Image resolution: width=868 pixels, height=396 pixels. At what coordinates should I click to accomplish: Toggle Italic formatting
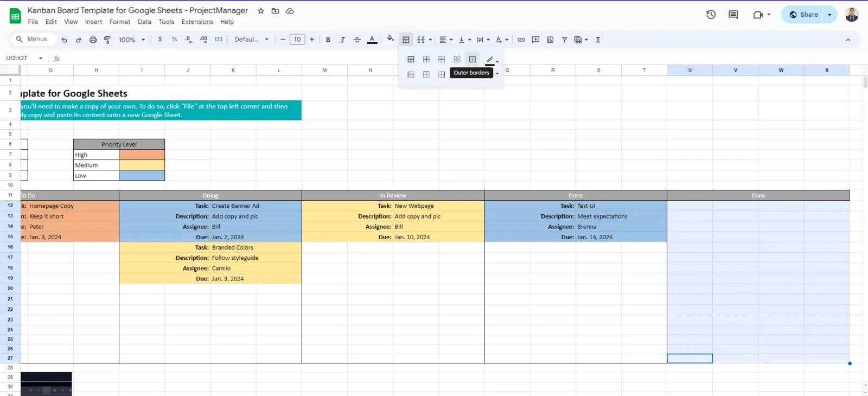click(342, 40)
